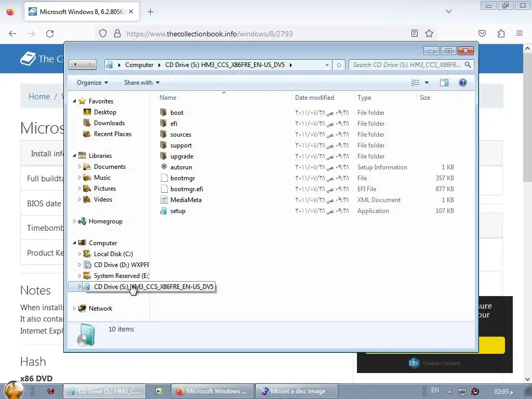Select the support folder
The height and width of the screenshot is (399, 532).
(x=181, y=145)
